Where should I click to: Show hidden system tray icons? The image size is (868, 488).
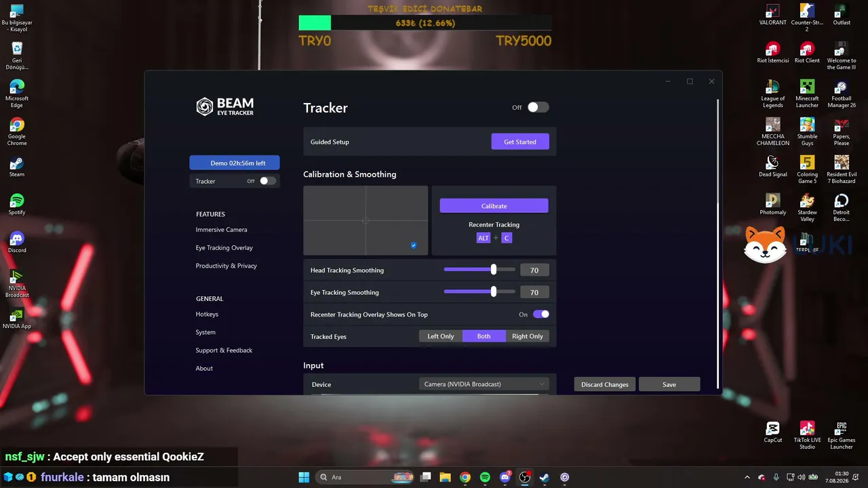click(x=747, y=477)
